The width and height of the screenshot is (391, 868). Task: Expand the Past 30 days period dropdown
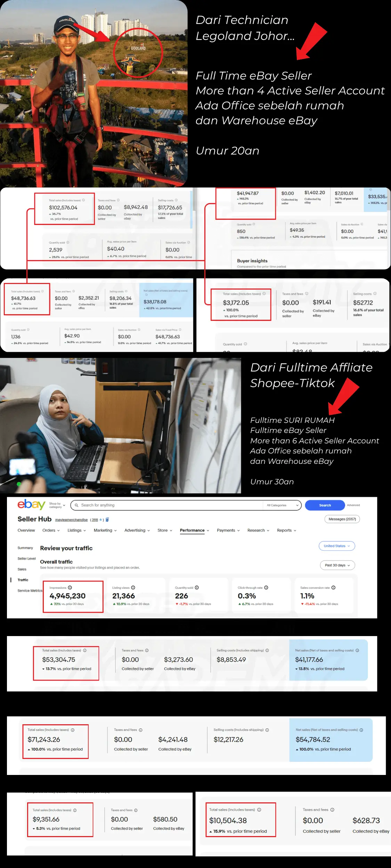click(x=337, y=565)
